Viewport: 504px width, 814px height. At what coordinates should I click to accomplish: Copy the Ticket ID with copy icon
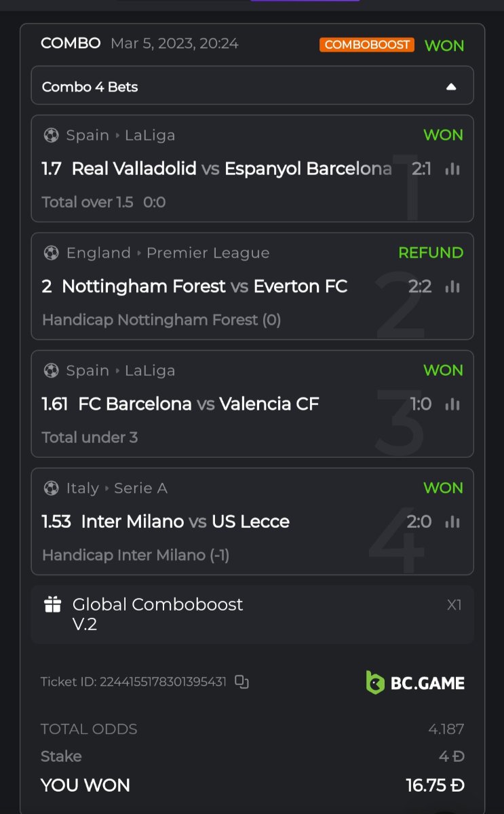coord(241,682)
